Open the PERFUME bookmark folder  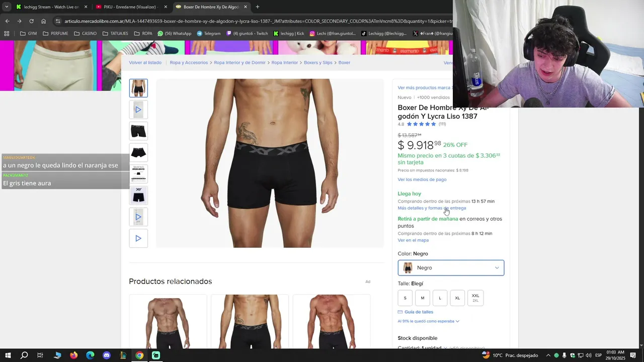click(55, 34)
